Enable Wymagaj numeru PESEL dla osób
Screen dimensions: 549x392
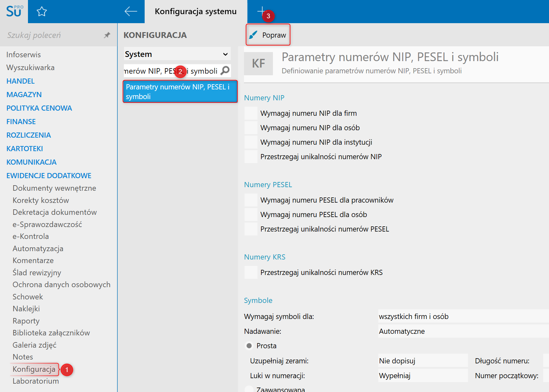pyautogui.click(x=251, y=214)
